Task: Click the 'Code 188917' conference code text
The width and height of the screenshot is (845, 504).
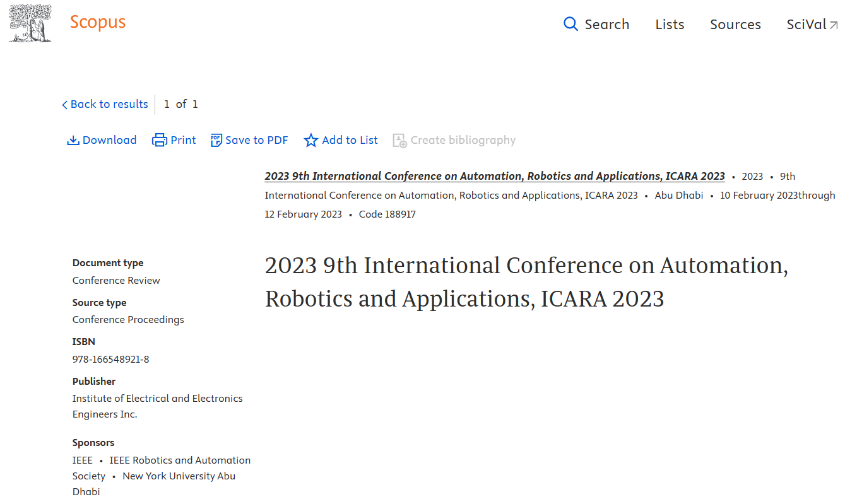Action: tap(387, 214)
